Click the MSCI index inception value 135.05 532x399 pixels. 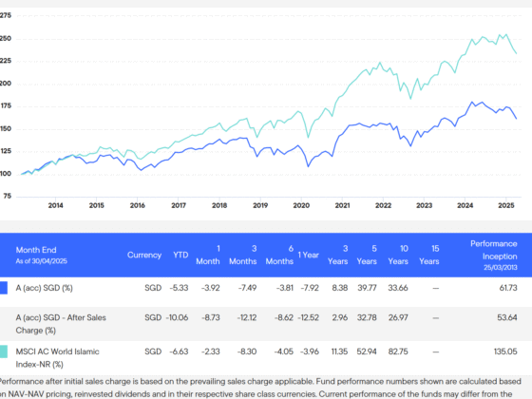[x=505, y=351]
